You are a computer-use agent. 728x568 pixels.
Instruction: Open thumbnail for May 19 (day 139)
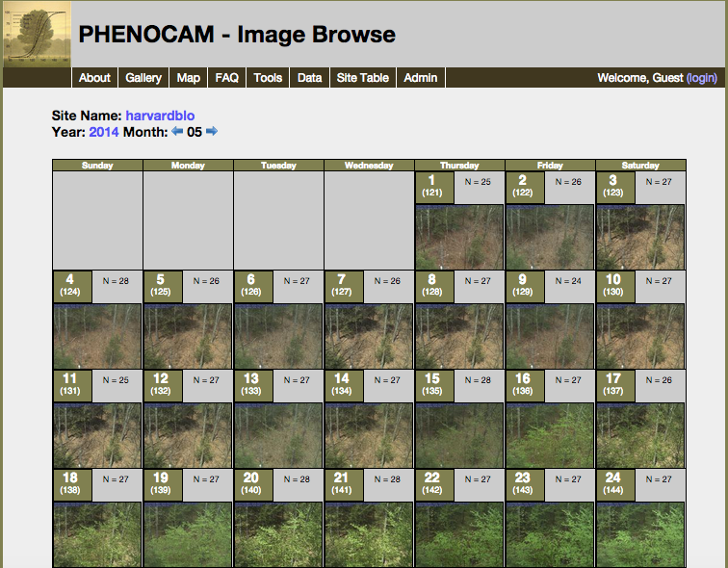(188, 534)
